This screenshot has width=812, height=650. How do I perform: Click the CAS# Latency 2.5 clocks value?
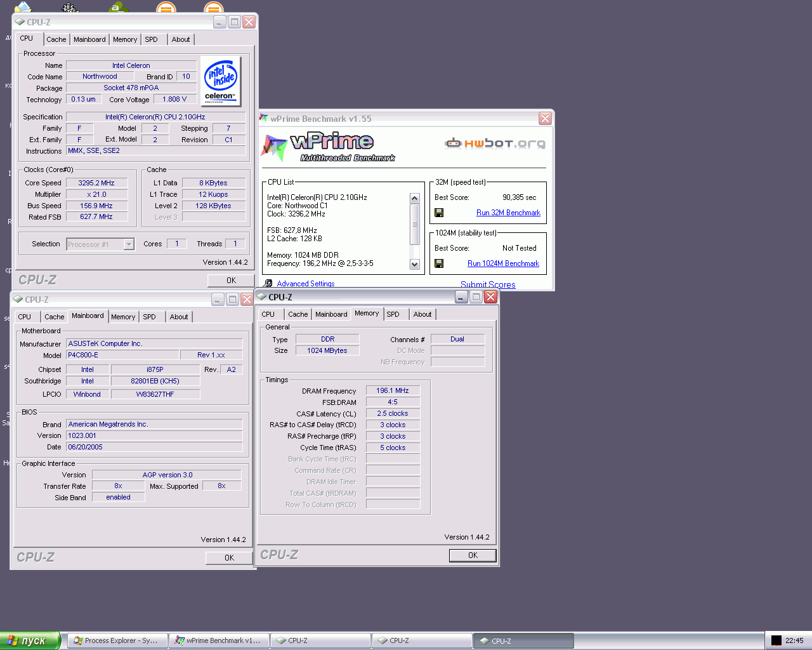[x=393, y=413]
